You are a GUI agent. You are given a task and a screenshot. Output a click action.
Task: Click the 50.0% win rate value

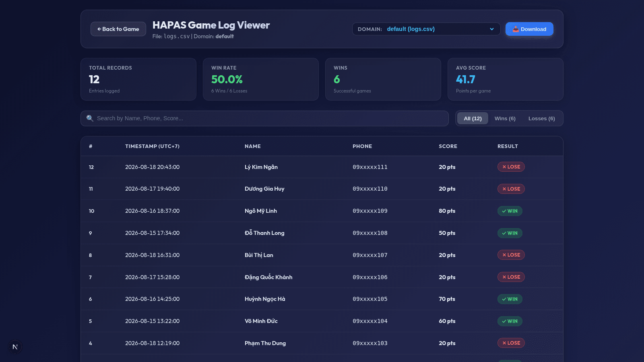(227, 79)
